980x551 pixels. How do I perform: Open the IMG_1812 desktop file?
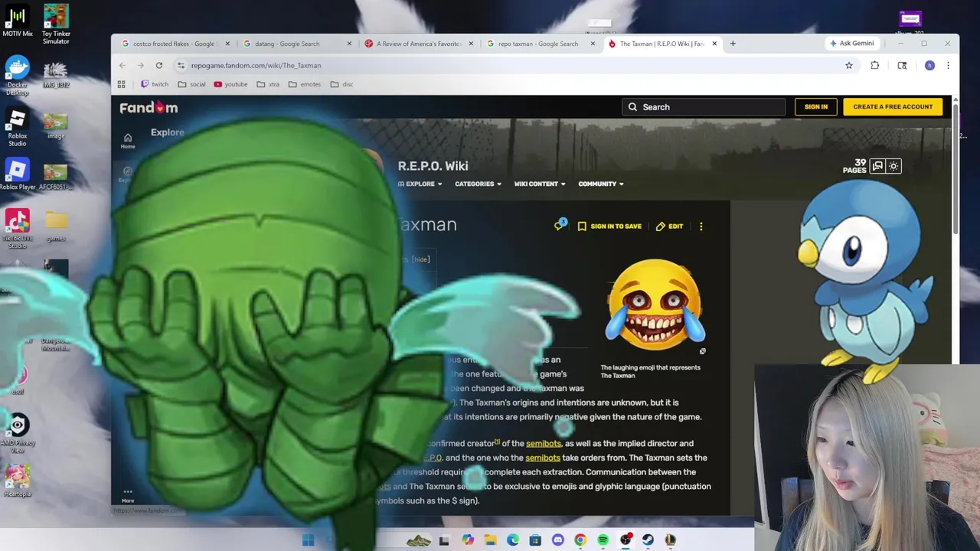tap(56, 75)
